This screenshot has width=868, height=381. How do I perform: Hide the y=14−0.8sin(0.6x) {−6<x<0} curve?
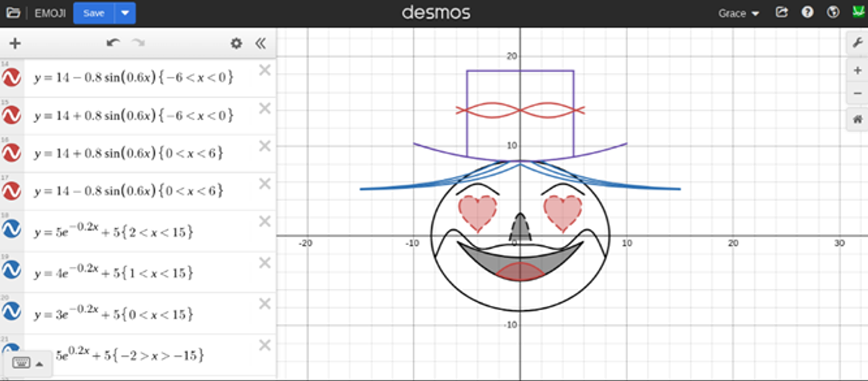[12, 78]
